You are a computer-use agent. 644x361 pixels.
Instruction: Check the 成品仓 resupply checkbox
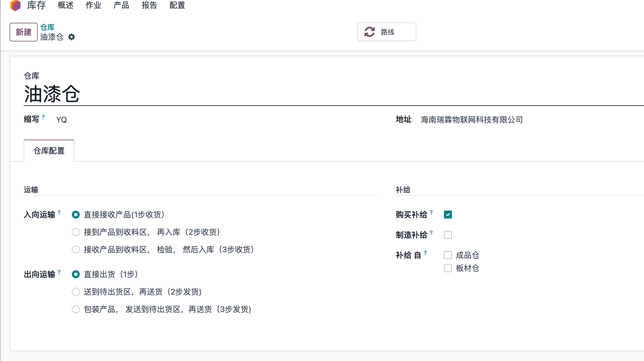[448, 255]
